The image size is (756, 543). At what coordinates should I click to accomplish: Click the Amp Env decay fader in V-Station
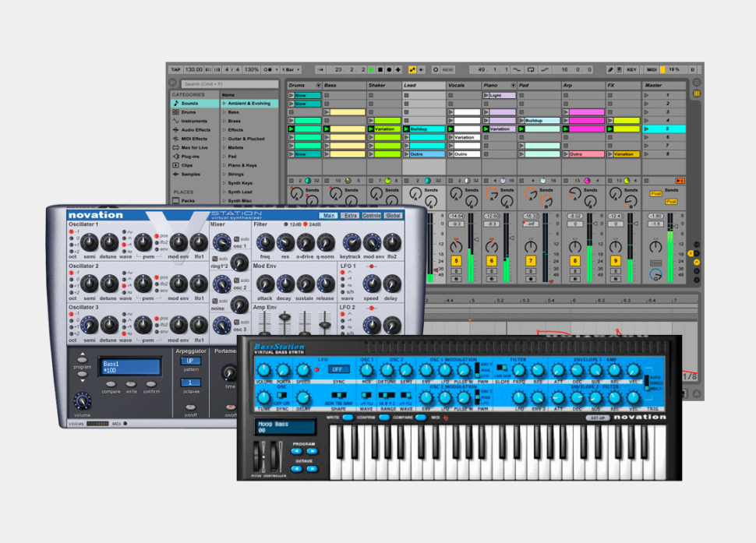[x=285, y=318]
